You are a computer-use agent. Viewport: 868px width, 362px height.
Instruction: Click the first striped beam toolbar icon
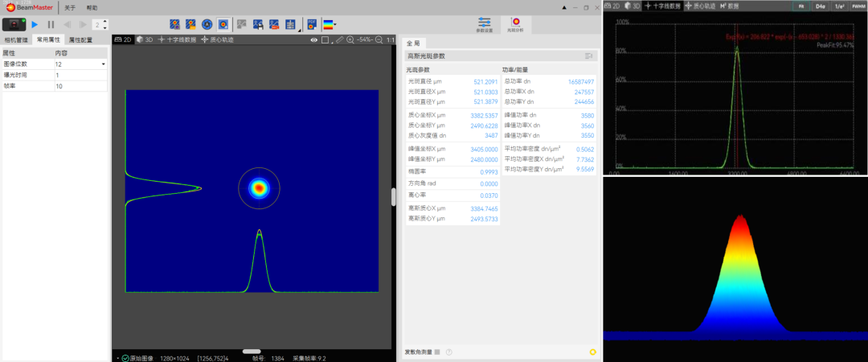[175, 24]
